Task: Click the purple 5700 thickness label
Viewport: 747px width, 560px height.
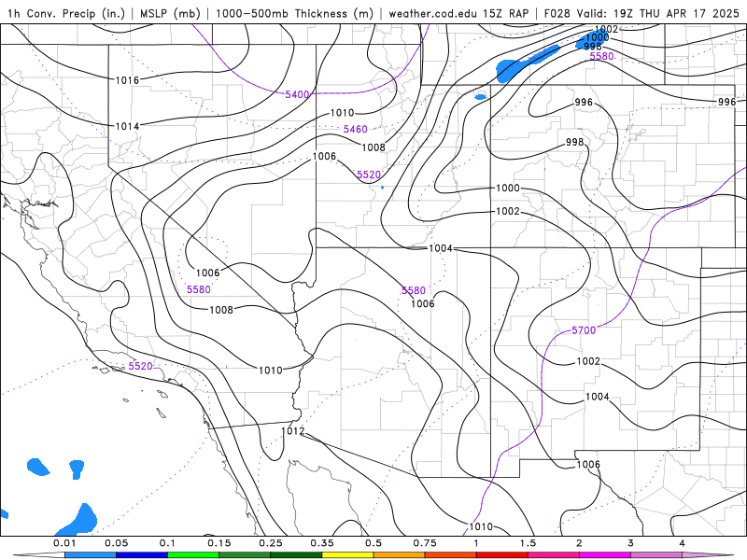Action: [584, 330]
